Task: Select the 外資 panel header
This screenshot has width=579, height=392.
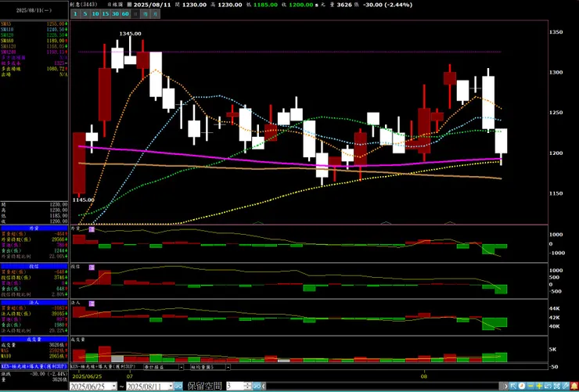Action: tap(34, 228)
